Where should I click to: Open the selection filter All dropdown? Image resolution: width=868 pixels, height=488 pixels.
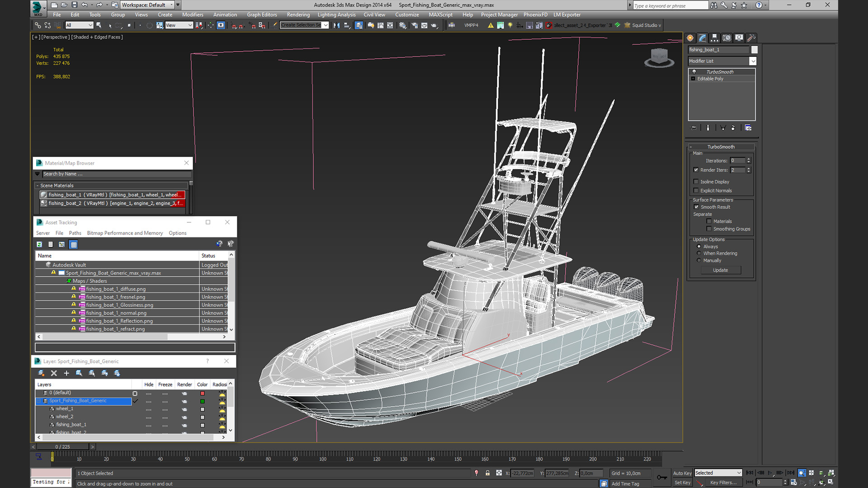[79, 25]
